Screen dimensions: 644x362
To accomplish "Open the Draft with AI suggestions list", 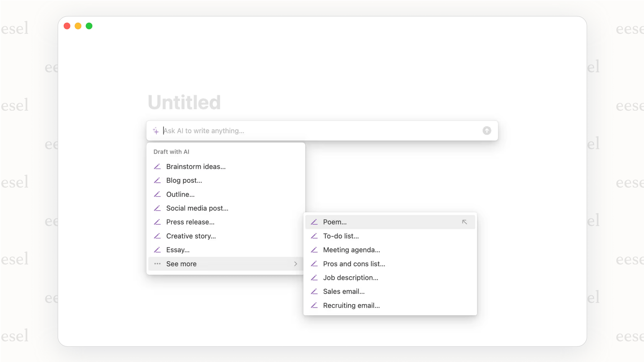I will (x=171, y=152).
